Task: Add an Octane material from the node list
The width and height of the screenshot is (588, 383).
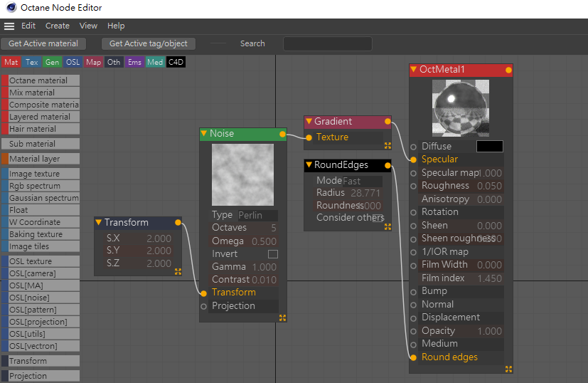Action: (x=41, y=80)
